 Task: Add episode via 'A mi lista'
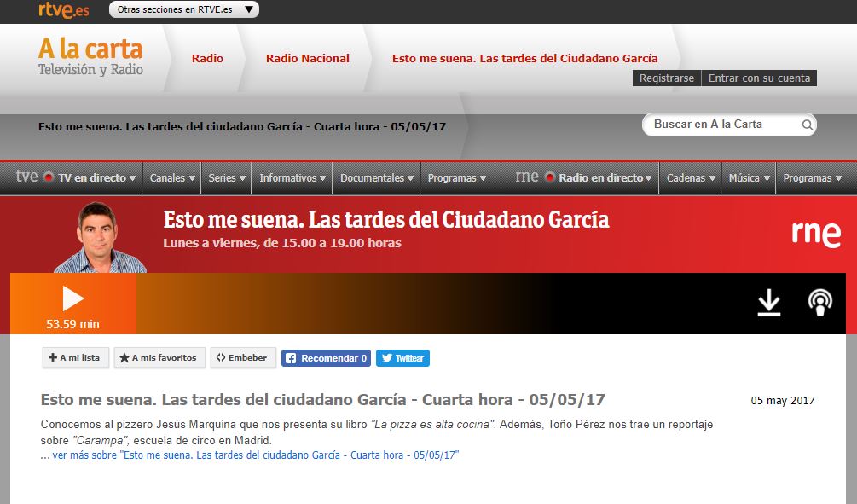[75, 358]
